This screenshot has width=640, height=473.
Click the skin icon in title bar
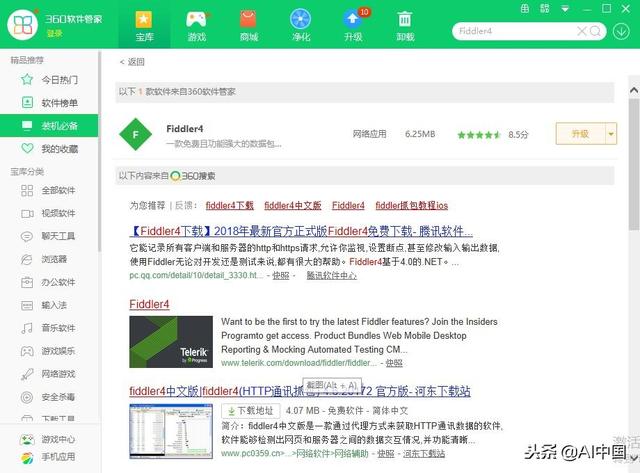(525, 8)
